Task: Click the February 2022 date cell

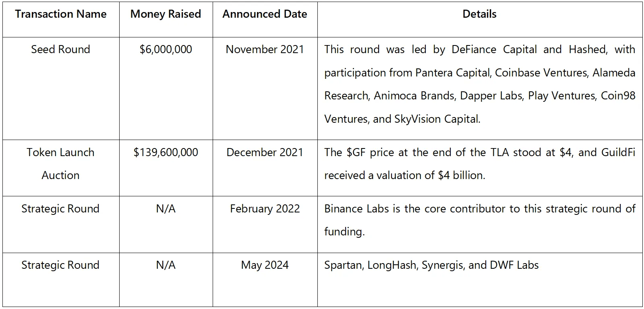Action: [265, 209]
